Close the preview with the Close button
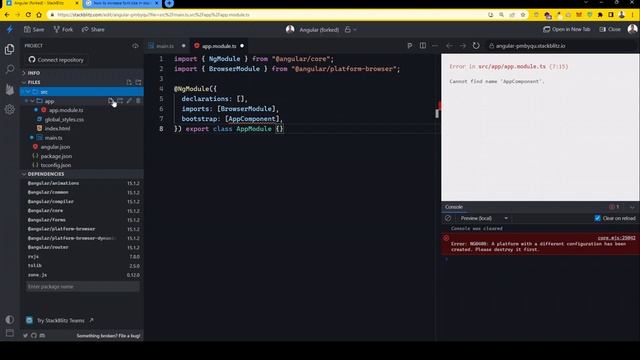The height and width of the screenshot is (360, 640). tap(610, 29)
